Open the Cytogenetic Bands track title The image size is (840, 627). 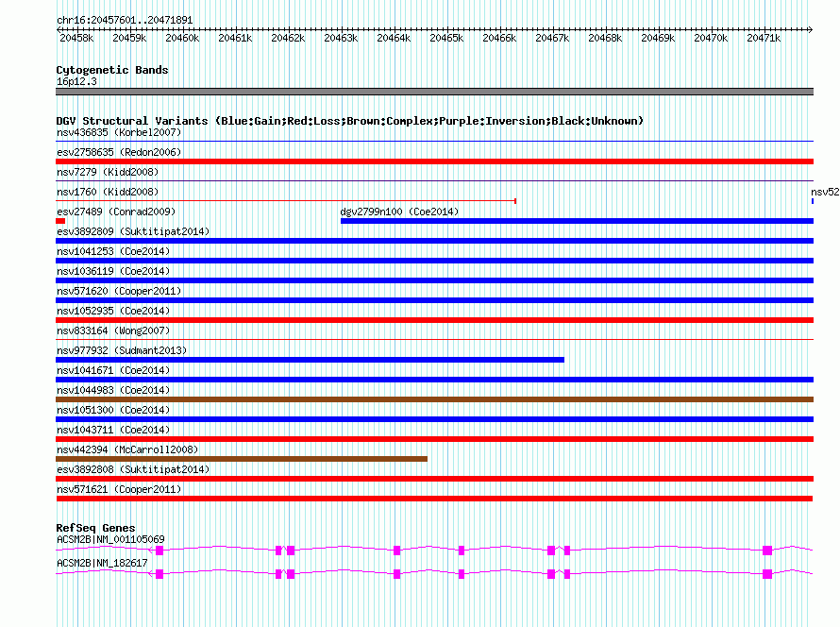coord(112,70)
